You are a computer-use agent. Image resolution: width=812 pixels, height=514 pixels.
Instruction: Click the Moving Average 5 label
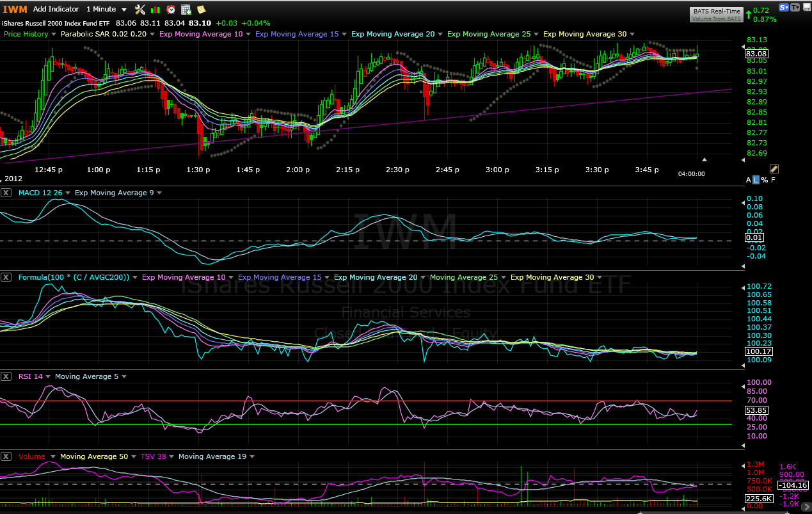[x=87, y=376]
